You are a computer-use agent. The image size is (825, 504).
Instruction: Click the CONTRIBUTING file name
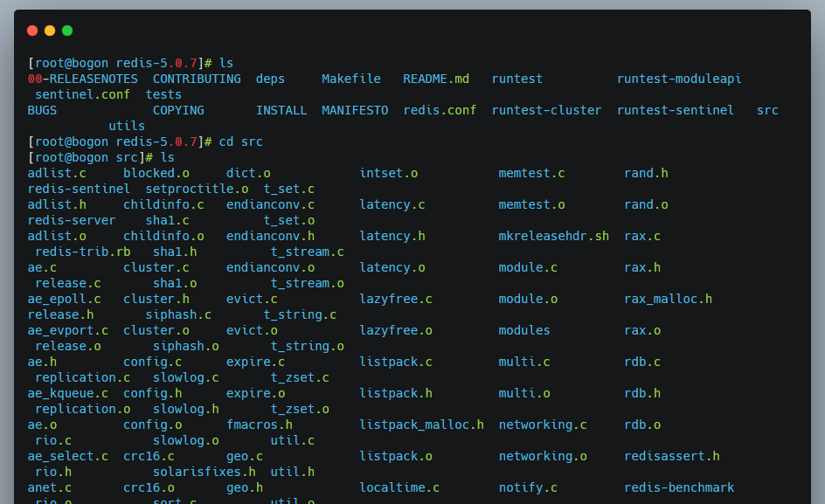point(197,79)
